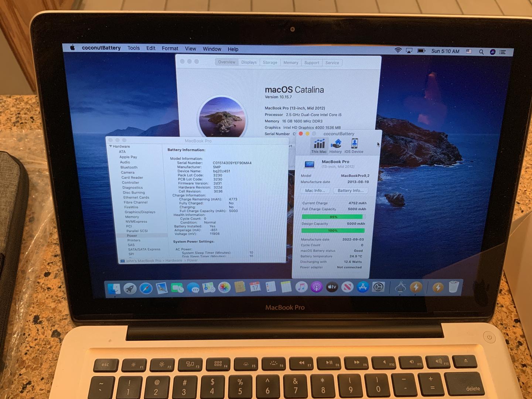This screenshot has width=532, height=399.
Task: Select Printers in the Hardware list
Action: 134,241
